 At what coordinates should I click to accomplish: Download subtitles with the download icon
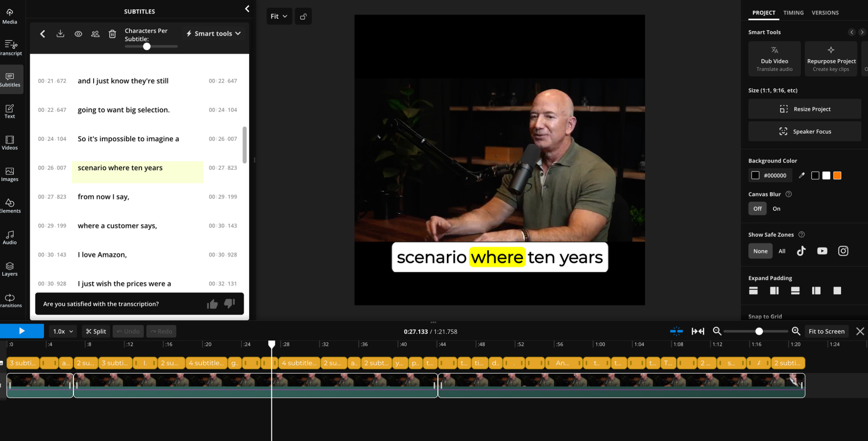click(60, 33)
